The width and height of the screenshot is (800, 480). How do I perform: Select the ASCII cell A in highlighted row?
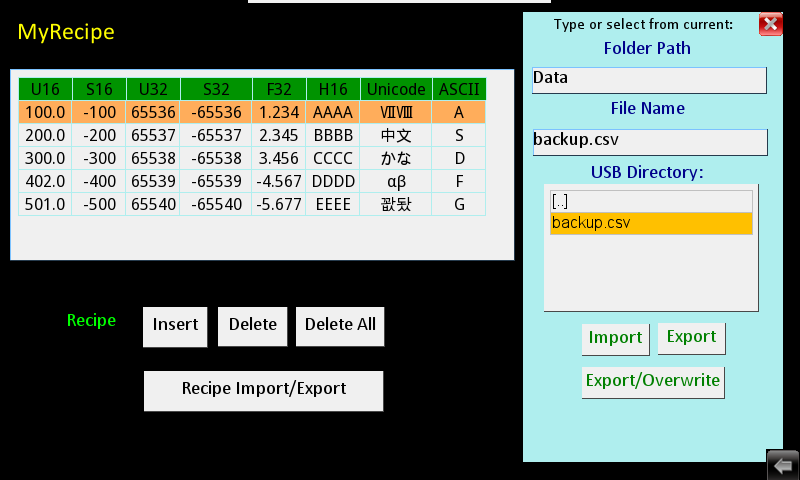click(459, 112)
